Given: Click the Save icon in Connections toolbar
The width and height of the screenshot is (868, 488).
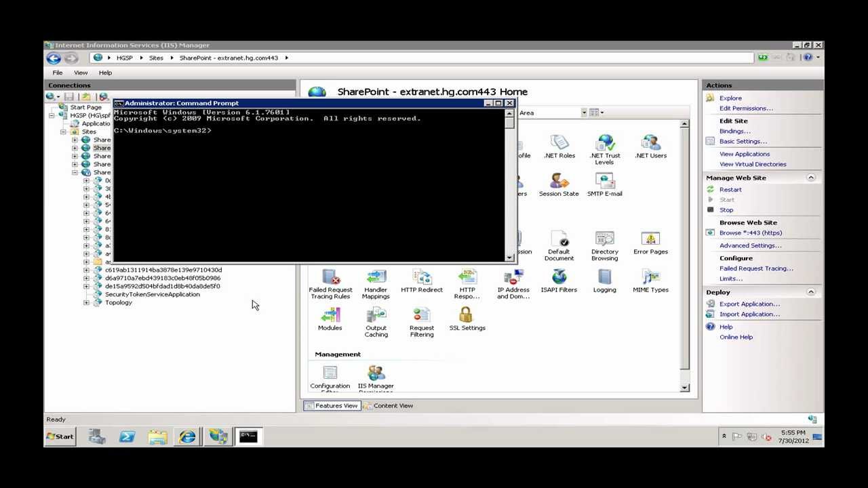Looking at the screenshot, I should pos(69,97).
